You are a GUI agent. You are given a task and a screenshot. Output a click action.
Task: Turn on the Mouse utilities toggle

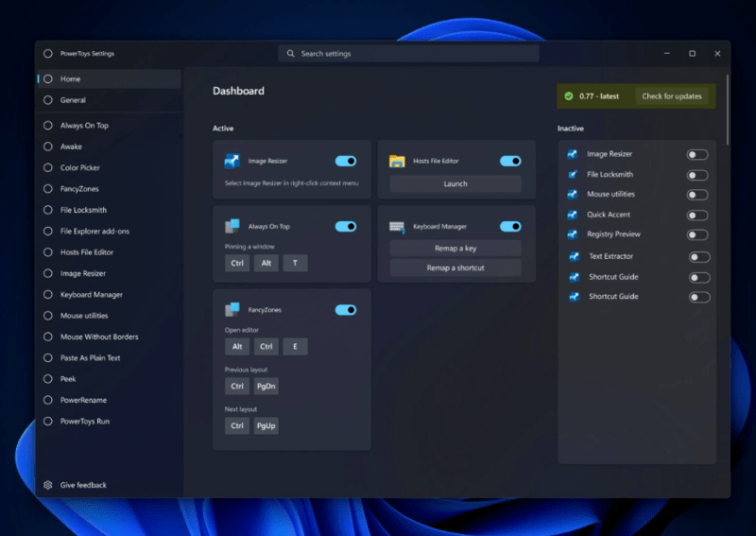697,195
